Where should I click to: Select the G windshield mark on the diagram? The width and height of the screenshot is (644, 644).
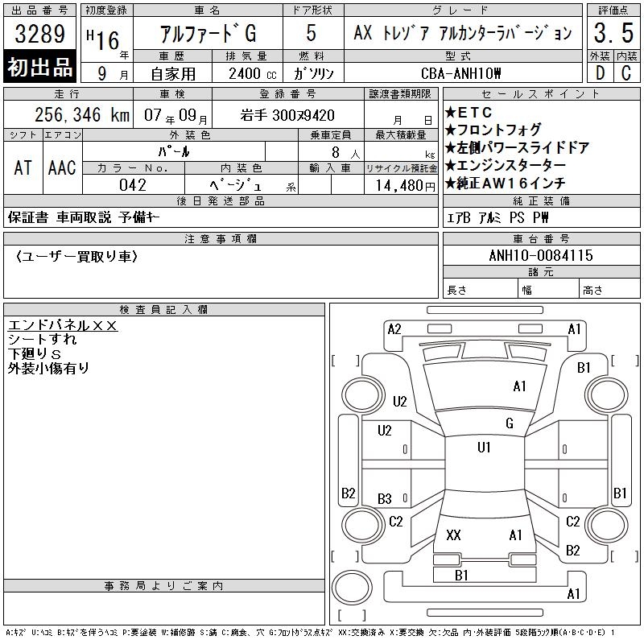[510, 423]
